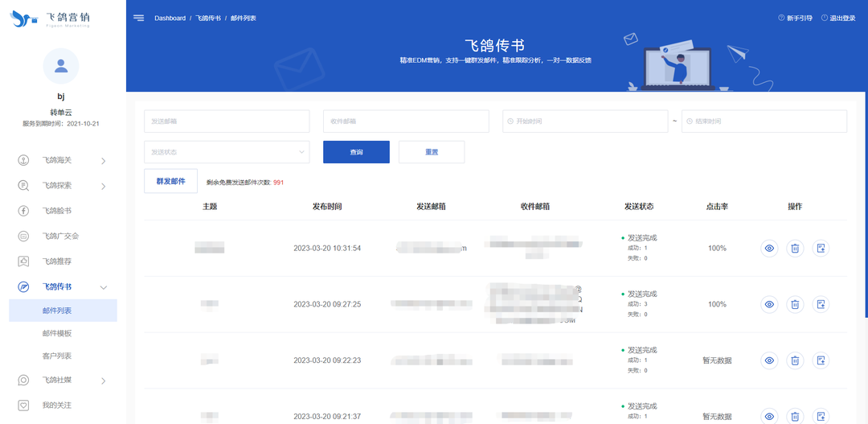This screenshot has width=868, height=424.
Task: View the email sent at 09:22:23
Action: coord(769,360)
